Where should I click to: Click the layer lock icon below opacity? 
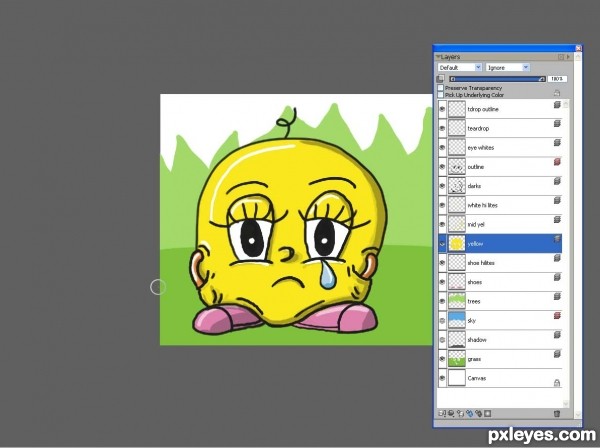pos(557,93)
